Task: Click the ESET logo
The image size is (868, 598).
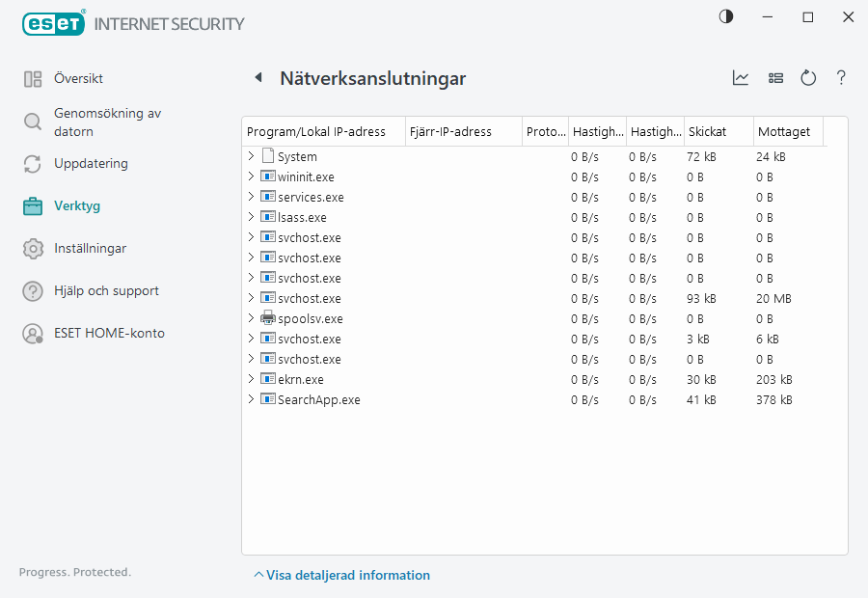Action: tap(53, 23)
